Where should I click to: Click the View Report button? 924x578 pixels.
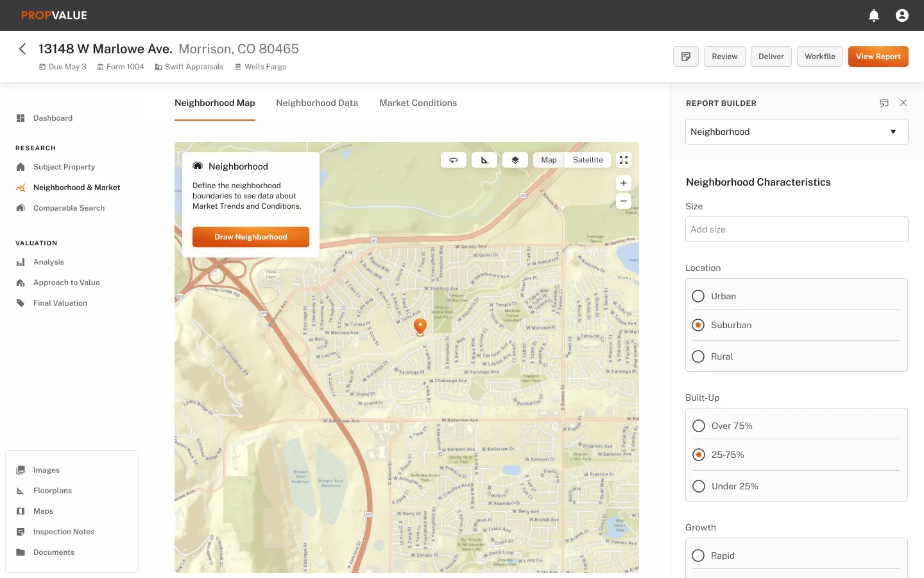point(878,57)
